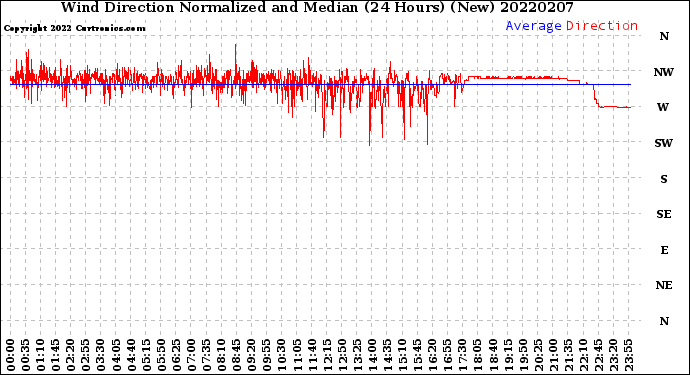Screen dimensions: 690x375
Task: Click the 04:05 time label
Action: click(116, 355)
